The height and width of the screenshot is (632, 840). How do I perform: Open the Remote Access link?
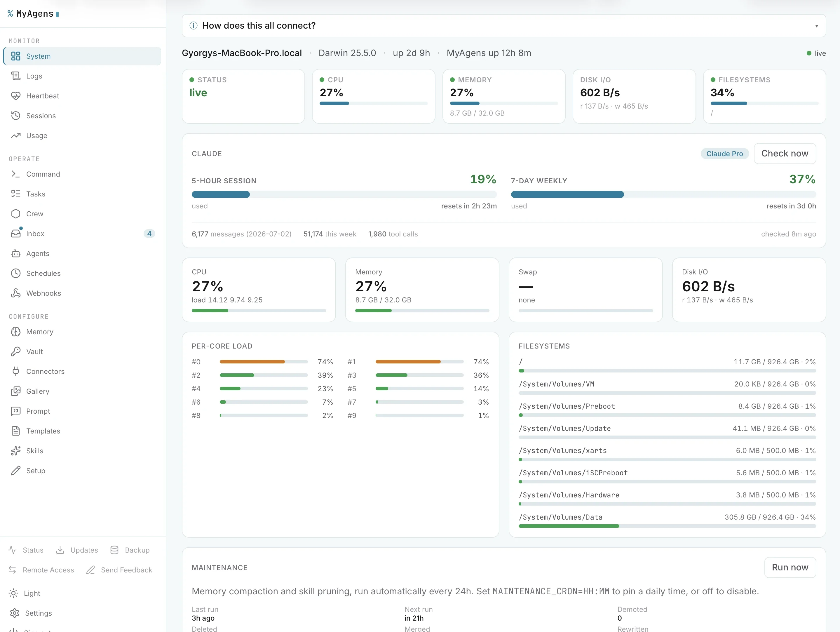pos(41,570)
